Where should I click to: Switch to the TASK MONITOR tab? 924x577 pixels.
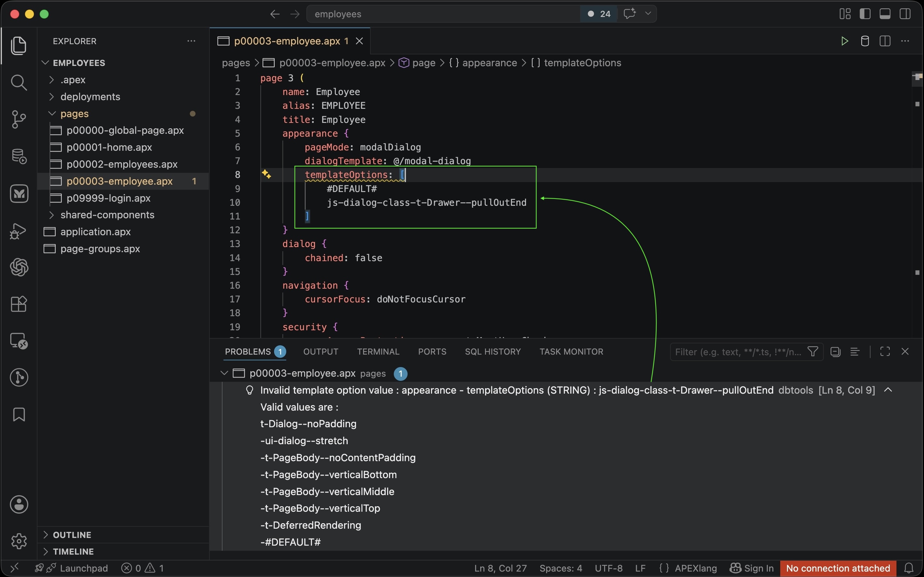point(571,352)
